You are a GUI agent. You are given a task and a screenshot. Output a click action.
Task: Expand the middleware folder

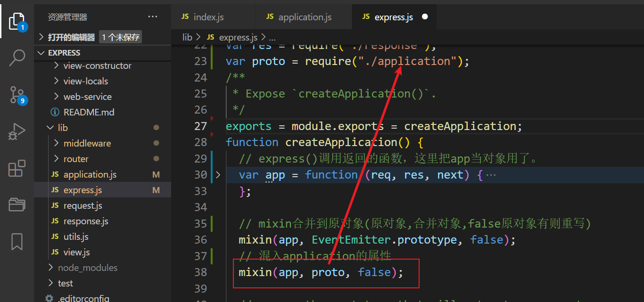tap(87, 143)
